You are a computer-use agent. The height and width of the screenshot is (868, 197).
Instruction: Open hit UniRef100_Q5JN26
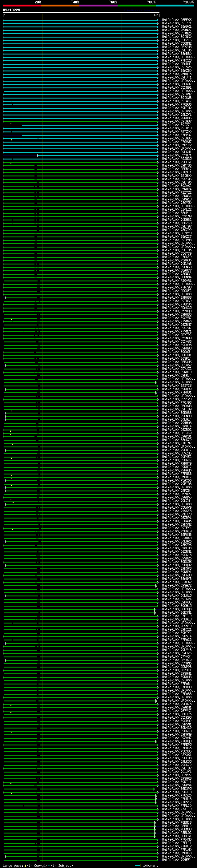176,33
